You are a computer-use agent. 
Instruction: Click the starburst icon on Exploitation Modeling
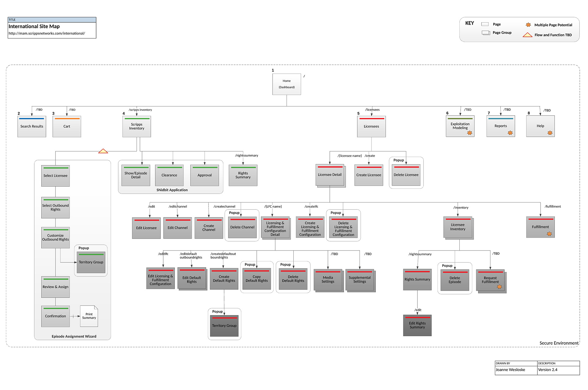[x=469, y=133]
